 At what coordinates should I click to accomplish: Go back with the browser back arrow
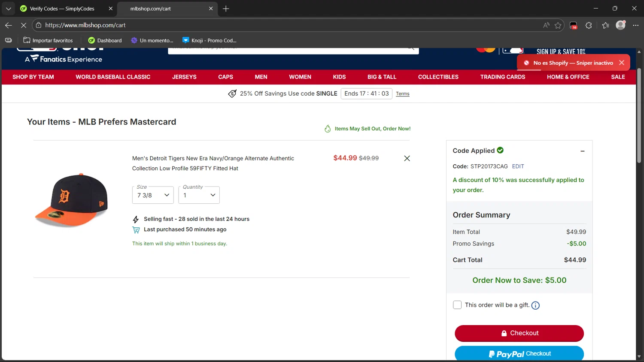(x=9, y=25)
